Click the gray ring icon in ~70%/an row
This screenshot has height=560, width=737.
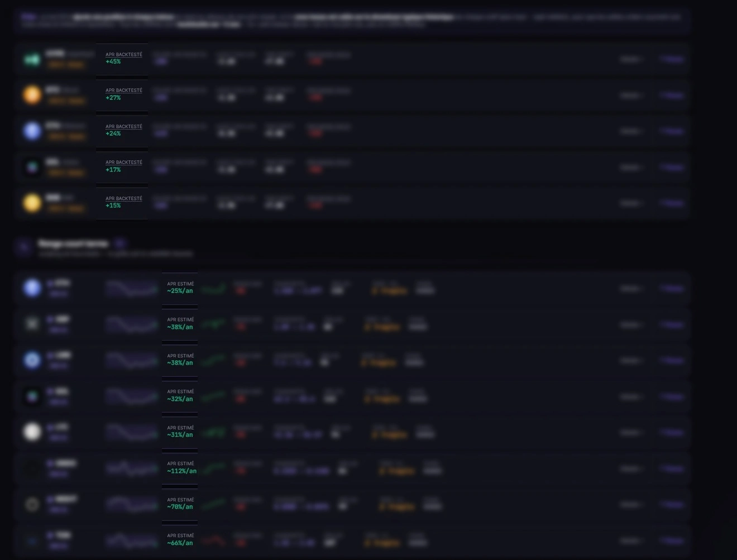point(32,504)
